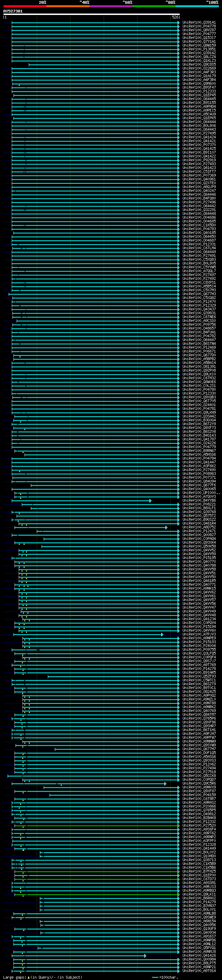Select label UniRef100_Q1EPK5

199,118
